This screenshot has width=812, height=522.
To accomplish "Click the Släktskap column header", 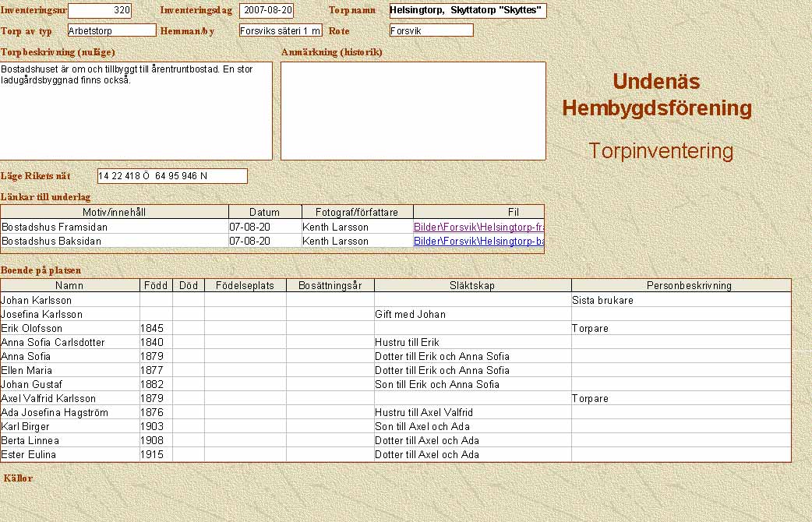I will (472, 285).
